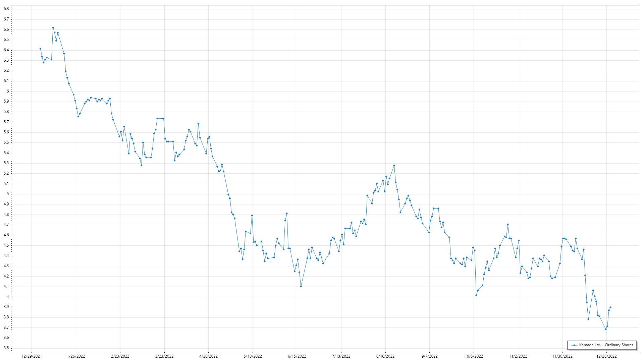Image resolution: width=644 pixels, height=362 pixels.
Task: Click the highest data point near 6.6
Action: [x=53, y=28]
